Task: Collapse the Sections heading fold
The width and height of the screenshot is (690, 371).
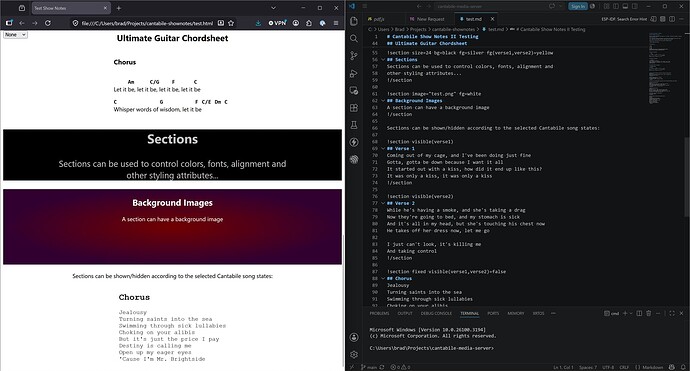Action: pos(383,59)
